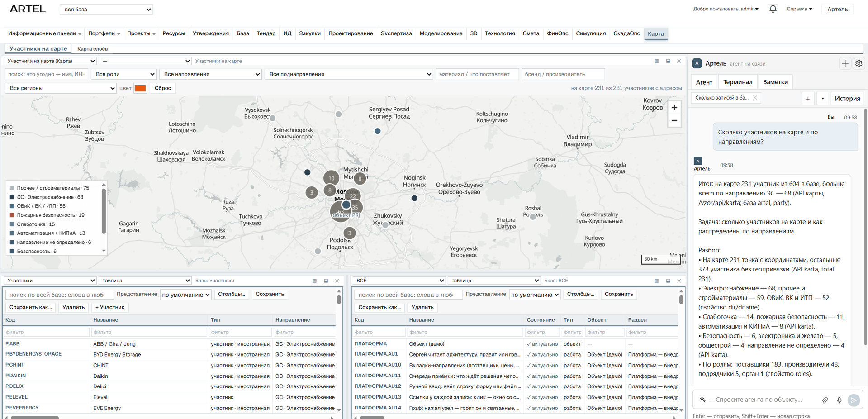The image size is (868, 419).
Task: Click the '+ Участник' button
Action: (x=110, y=307)
